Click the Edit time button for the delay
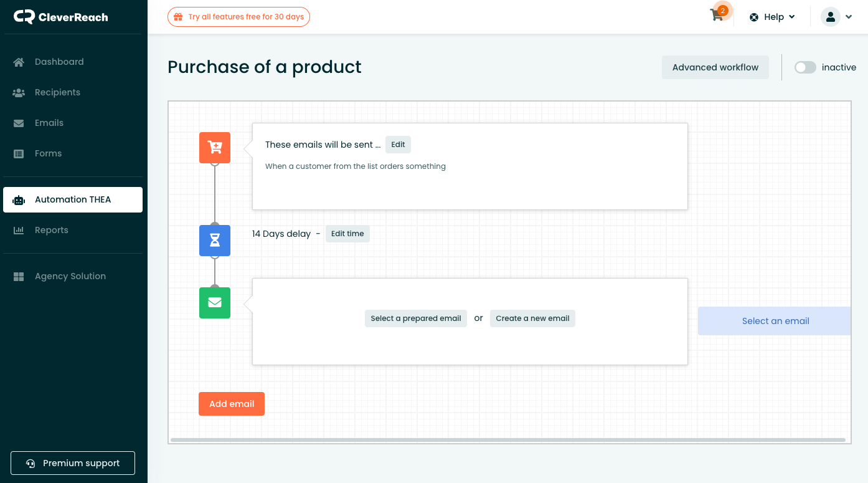The height and width of the screenshot is (483, 868). (347, 234)
